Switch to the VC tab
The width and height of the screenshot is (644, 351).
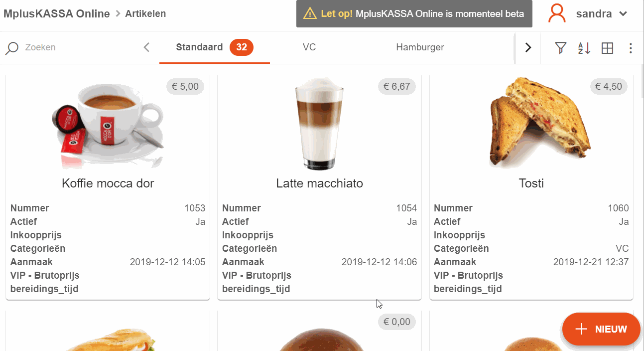pyautogui.click(x=309, y=47)
